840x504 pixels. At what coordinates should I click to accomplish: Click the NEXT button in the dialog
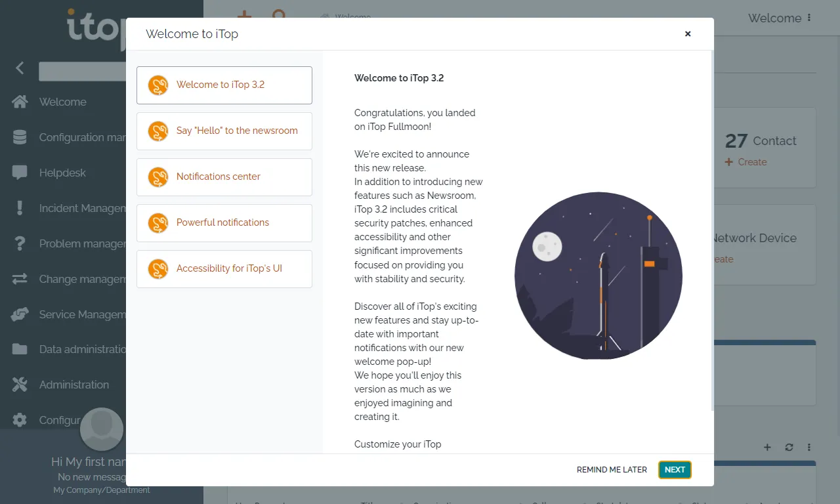[x=675, y=470]
